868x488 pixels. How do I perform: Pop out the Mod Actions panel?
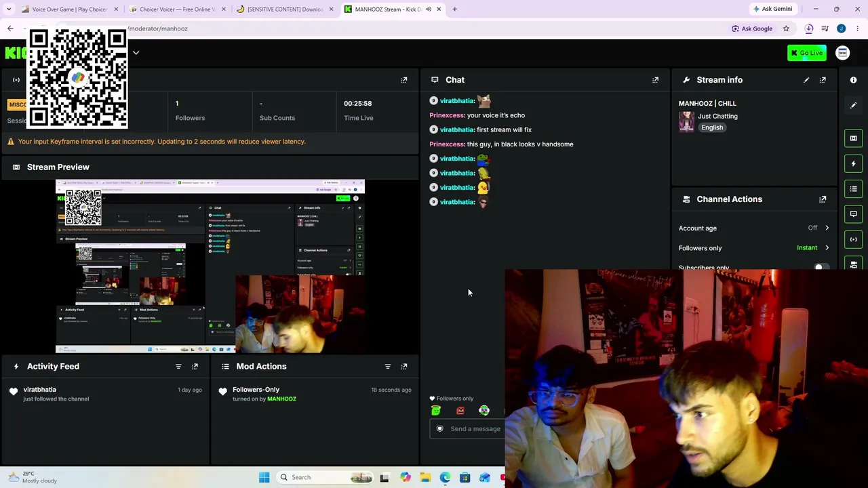[404, 367]
